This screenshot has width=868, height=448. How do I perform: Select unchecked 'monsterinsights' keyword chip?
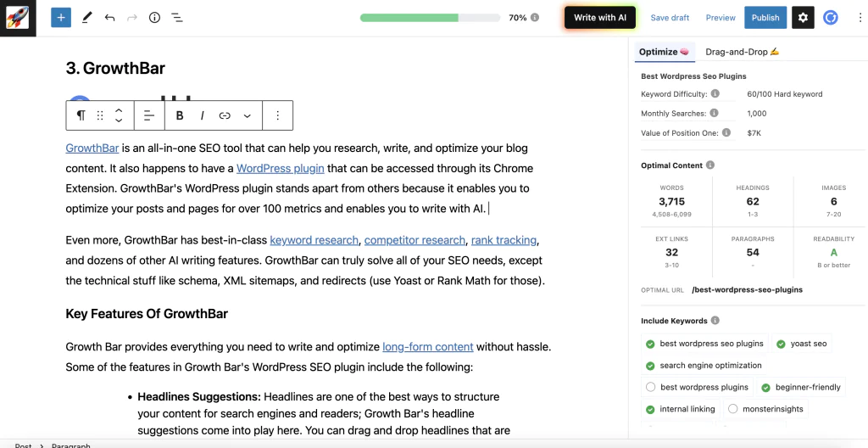click(x=765, y=409)
